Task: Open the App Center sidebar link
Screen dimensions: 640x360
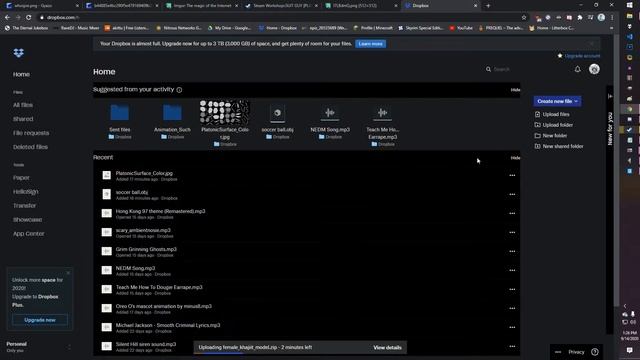Action: [x=29, y=234]
